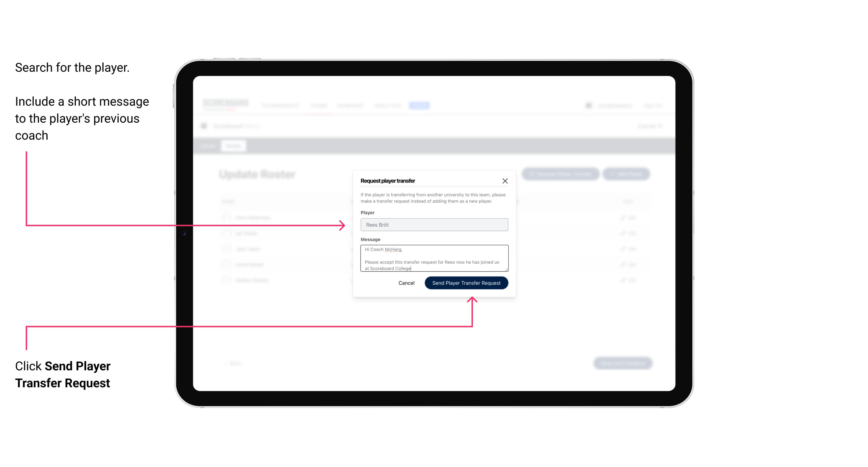Click the transfer request dialog icon

pos(506,181)
